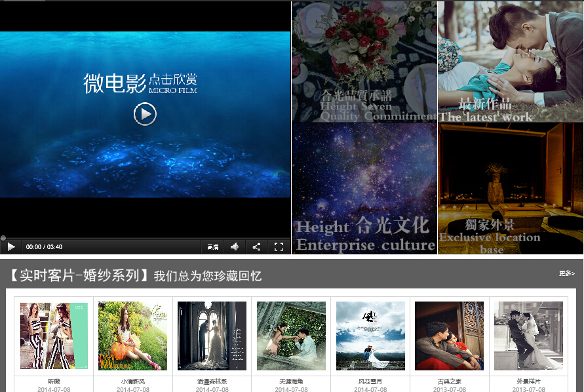Click the video progress slider handle

point(4,238)
